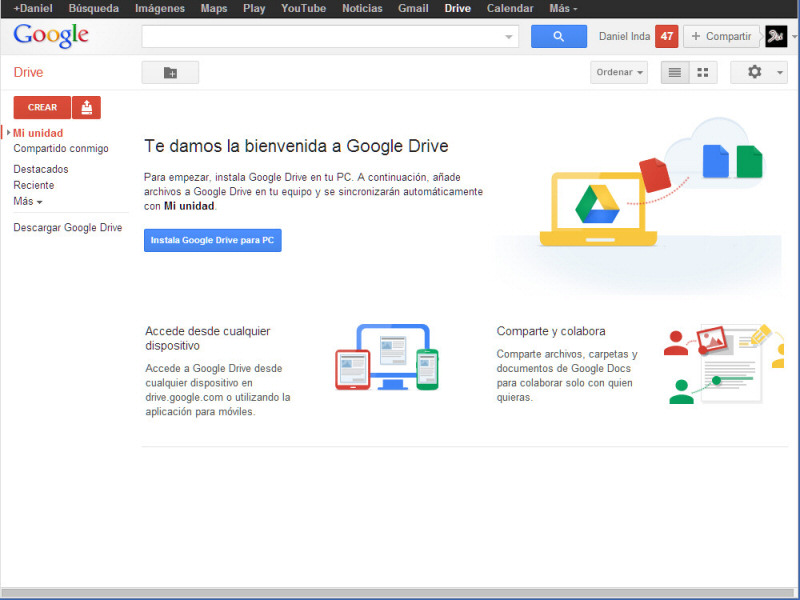Click Instala Google Drive para PC
This screenshot has width=800, height=600.
(x=213, y=240)
